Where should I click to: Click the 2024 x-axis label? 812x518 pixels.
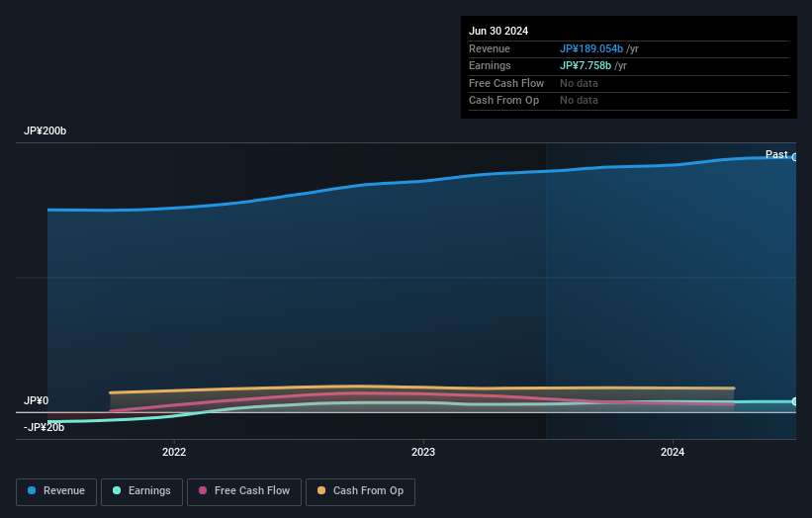[673, 453]
